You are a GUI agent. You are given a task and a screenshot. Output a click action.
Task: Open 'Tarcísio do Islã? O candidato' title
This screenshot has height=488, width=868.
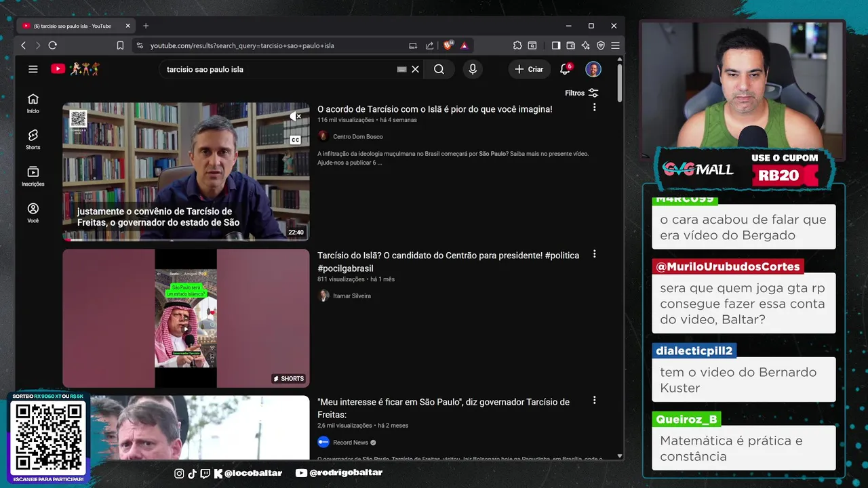pos(448,262)
